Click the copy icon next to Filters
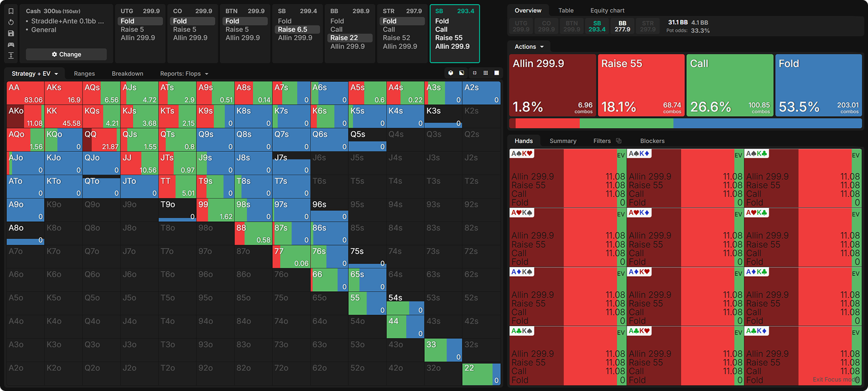Viewport: 868px width, 391px height. (618, 141)
